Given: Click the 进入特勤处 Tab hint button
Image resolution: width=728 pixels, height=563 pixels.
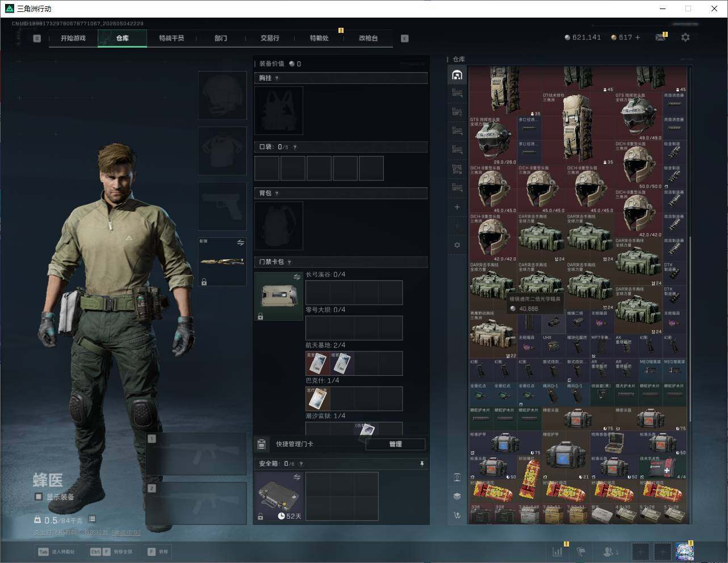Looking at the screenshot, I should pyautogui.click(x=56, y=552).
